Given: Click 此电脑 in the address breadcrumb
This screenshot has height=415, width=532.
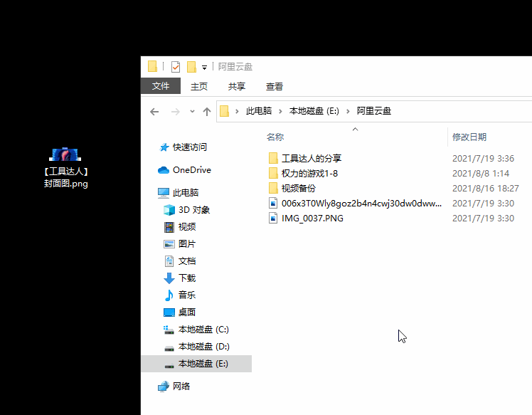Looking at the screenshot, I should point(259,111).
